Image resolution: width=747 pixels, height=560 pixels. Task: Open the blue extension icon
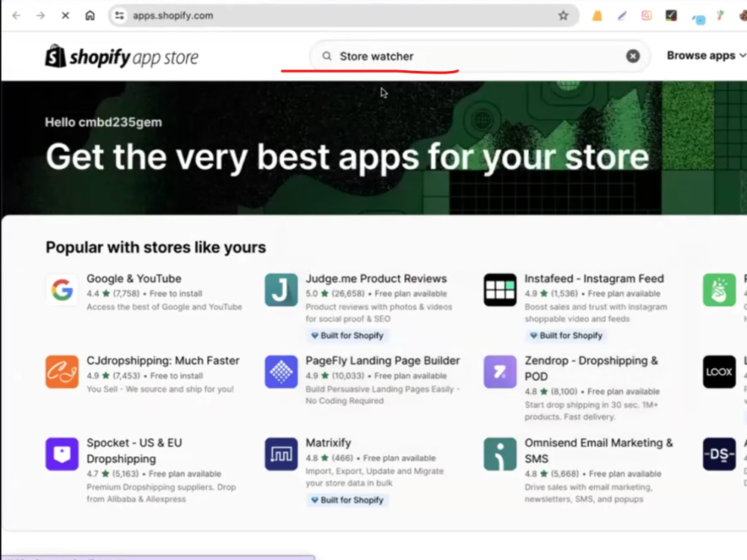tap(698, 19)
